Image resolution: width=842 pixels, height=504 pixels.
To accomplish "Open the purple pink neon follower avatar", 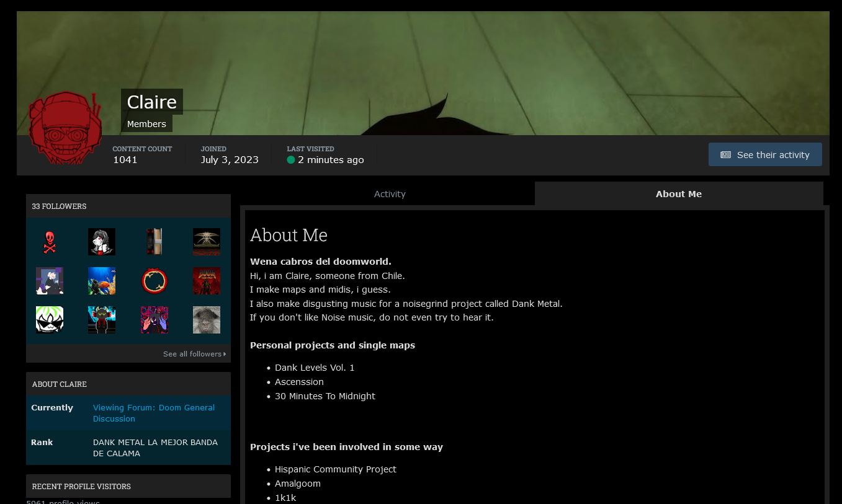I will tap(155, 320).
